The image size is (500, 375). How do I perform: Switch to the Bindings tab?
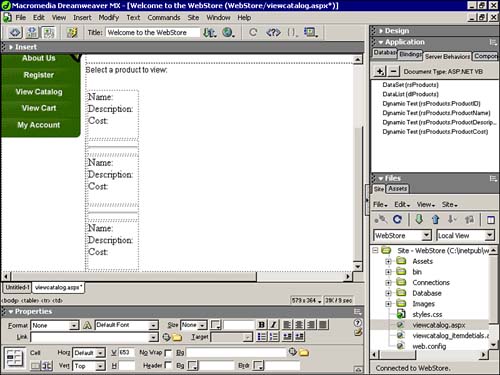[410, 55]
